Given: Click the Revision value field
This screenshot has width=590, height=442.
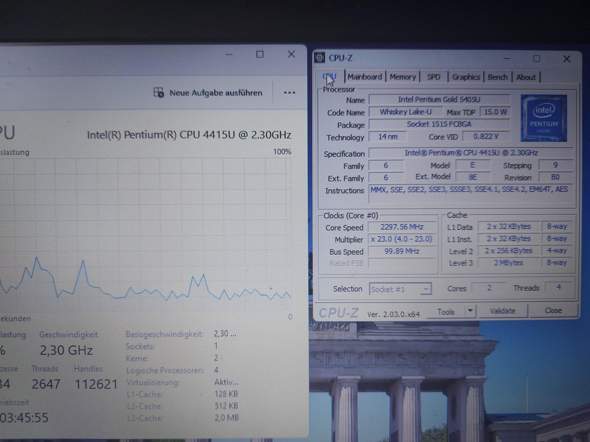Looking at the screenshot, I should (556, 177).
